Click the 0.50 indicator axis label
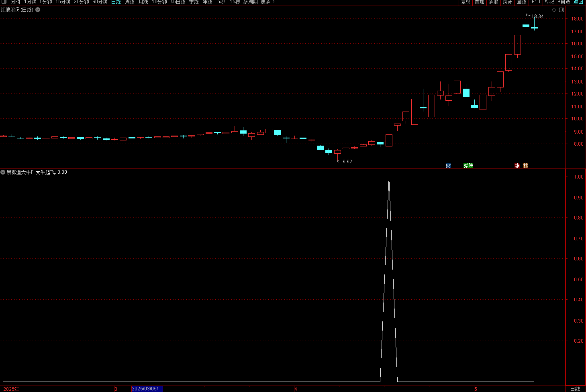The height and width of the screenshot is (392, 586). 578,280
